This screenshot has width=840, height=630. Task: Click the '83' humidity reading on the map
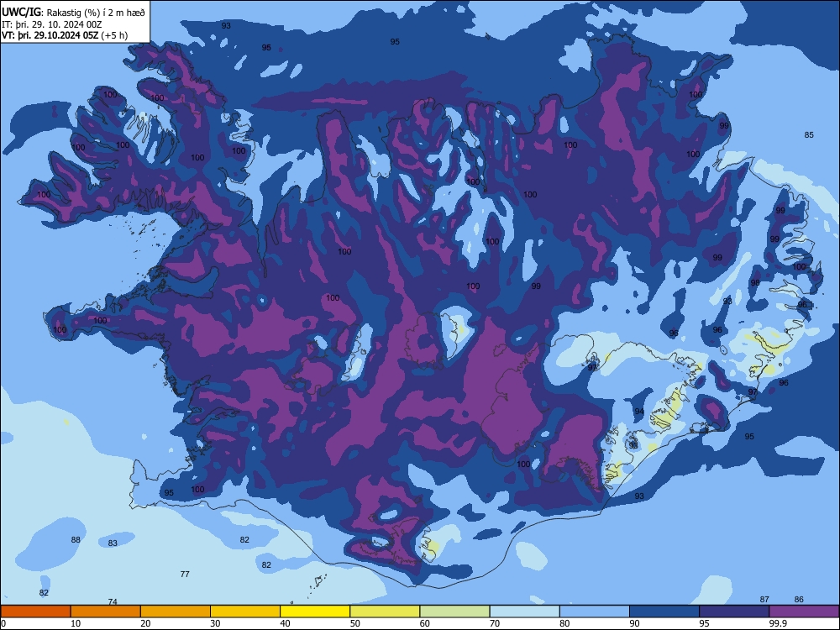click(113, 543)
